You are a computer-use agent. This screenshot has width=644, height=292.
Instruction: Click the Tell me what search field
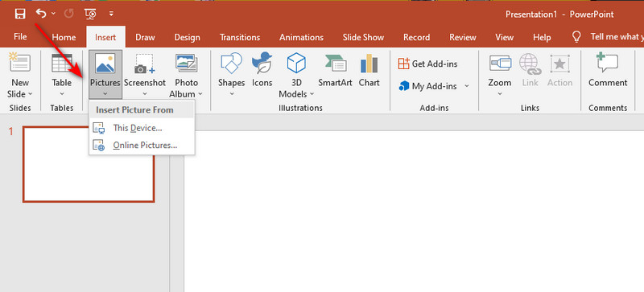click(x=616, y=37)
